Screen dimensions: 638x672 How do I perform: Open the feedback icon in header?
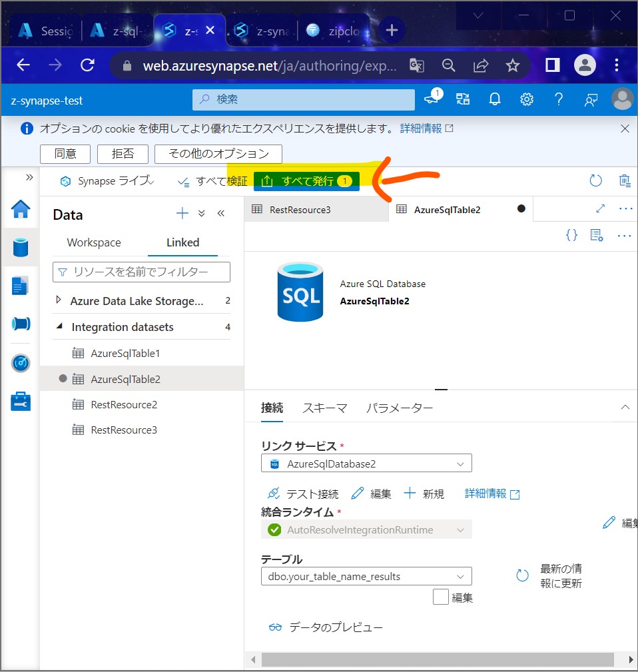[x=591, y=100]
